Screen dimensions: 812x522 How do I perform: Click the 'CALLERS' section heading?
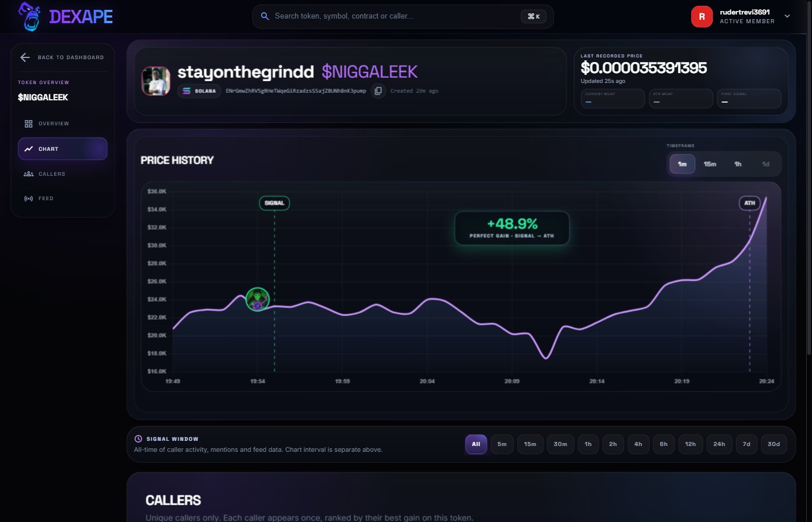pos(173,501)
